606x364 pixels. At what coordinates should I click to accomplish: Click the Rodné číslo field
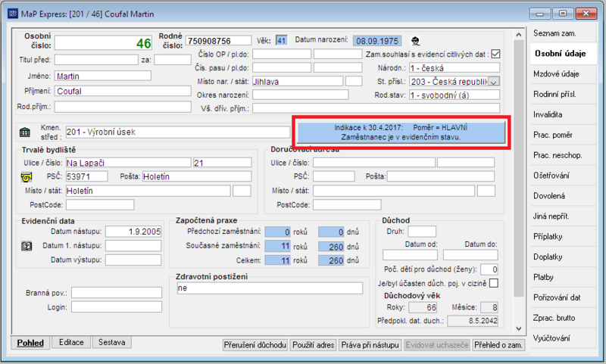tap(218, 41)
